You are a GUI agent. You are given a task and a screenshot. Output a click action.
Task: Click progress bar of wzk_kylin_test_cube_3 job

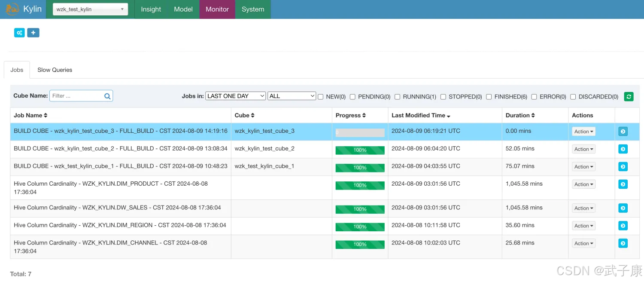360,132
